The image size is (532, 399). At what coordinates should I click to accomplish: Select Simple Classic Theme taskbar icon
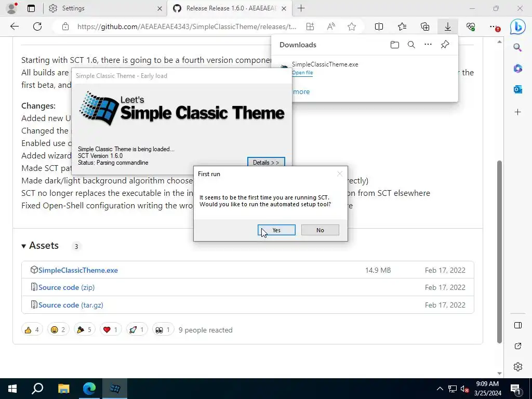(115, 389)
